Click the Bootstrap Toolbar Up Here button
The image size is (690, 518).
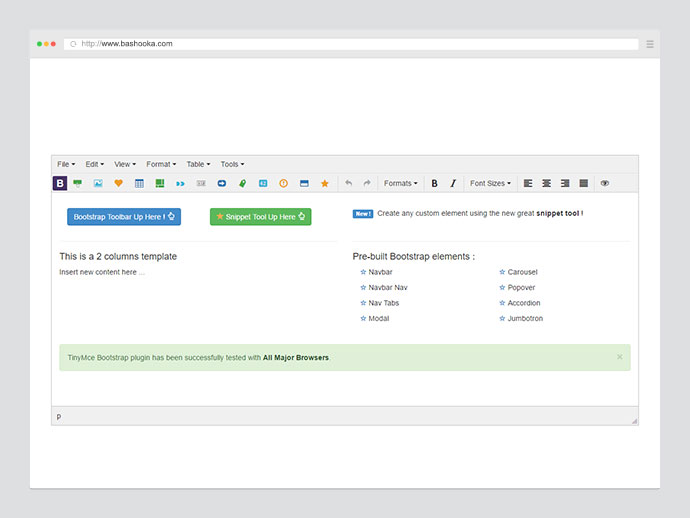click(x=124, y=217)
